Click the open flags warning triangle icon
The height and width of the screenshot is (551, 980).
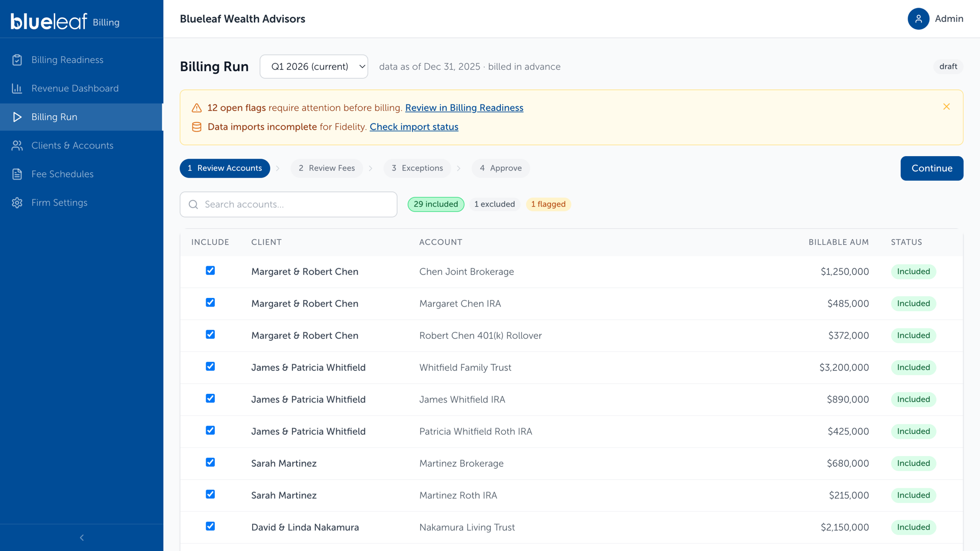[197, 108]
